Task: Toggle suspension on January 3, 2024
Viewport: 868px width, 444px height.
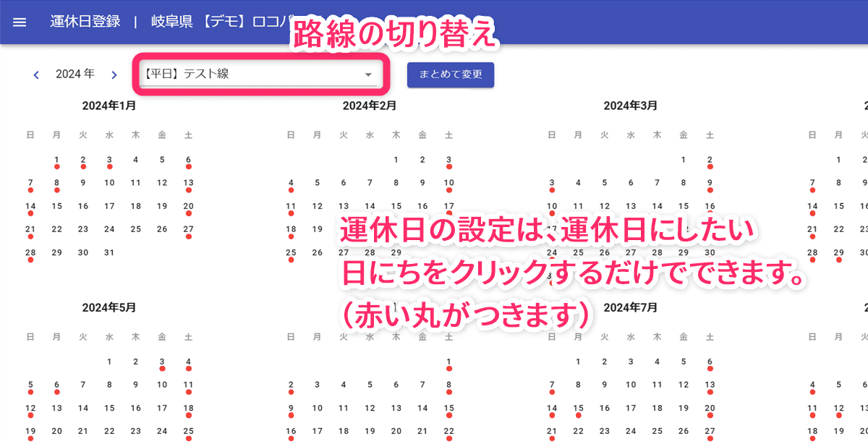Action: [x=109, y=161]
